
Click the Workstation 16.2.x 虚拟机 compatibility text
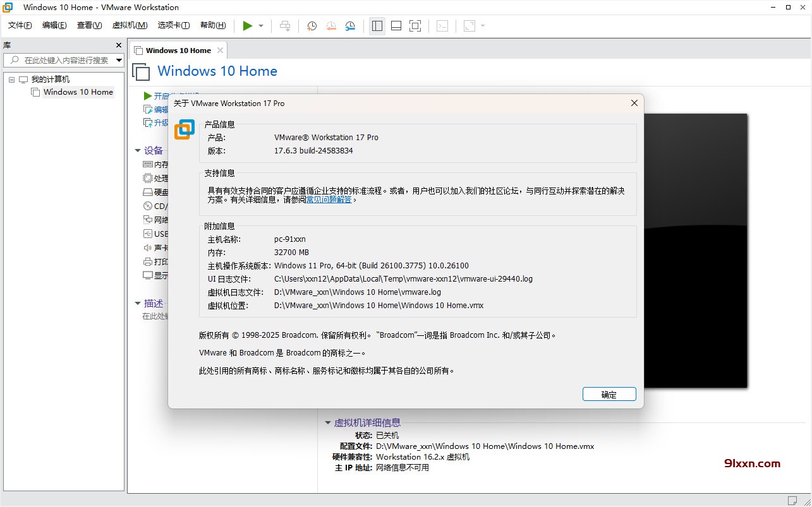click(x=423, y=457)
